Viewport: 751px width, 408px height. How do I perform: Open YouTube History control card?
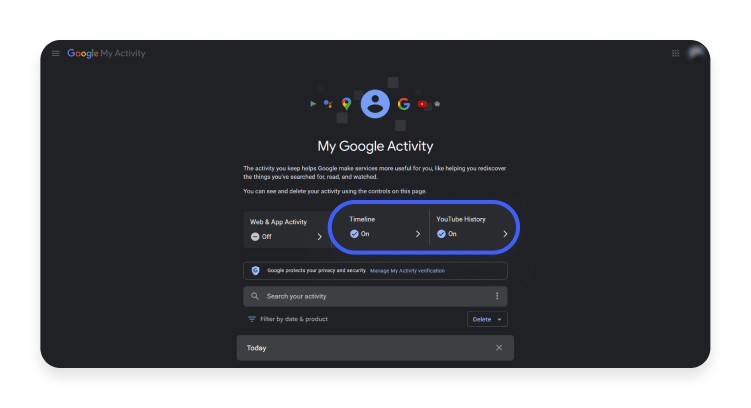[472, 227]
